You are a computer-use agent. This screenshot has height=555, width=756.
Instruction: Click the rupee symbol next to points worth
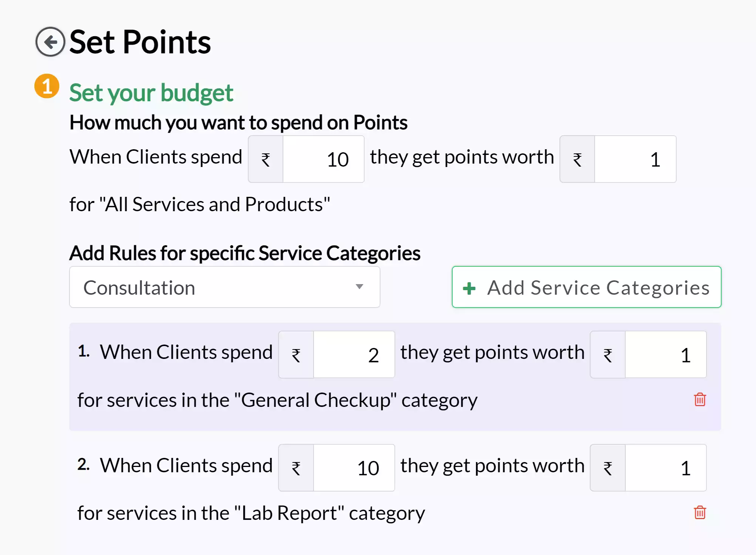pyautogui.click(x=577, y=159)
